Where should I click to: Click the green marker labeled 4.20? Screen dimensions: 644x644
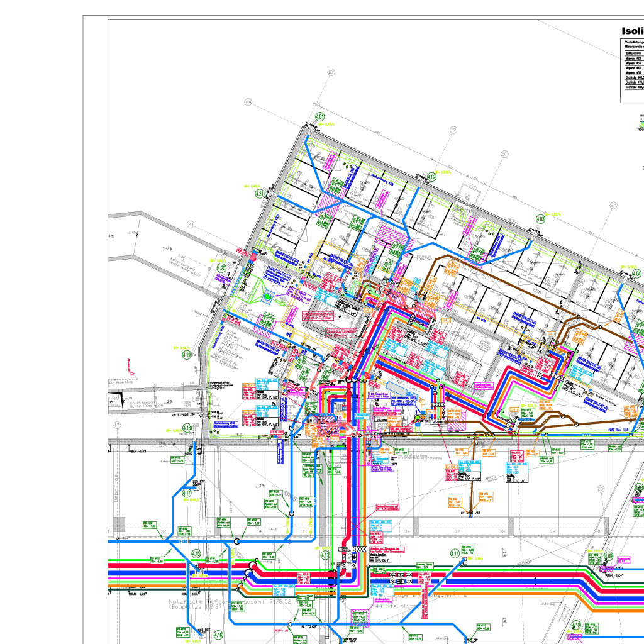221,268
